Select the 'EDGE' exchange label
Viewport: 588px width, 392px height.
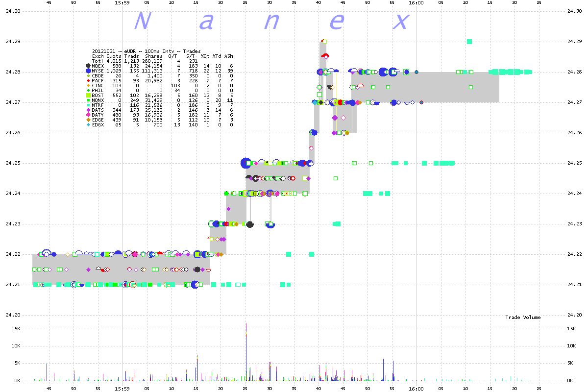tap(98, 120)
